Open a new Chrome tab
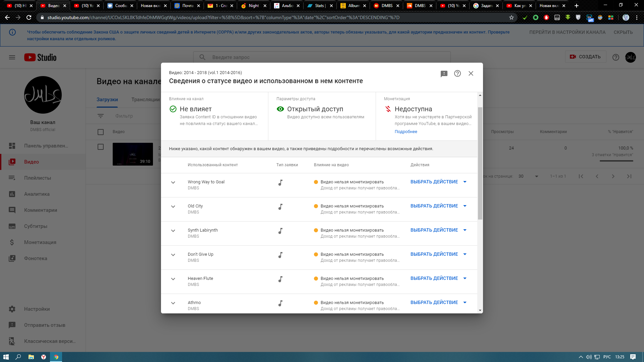This screenshot has height=362, width=644. pos(577,6)
